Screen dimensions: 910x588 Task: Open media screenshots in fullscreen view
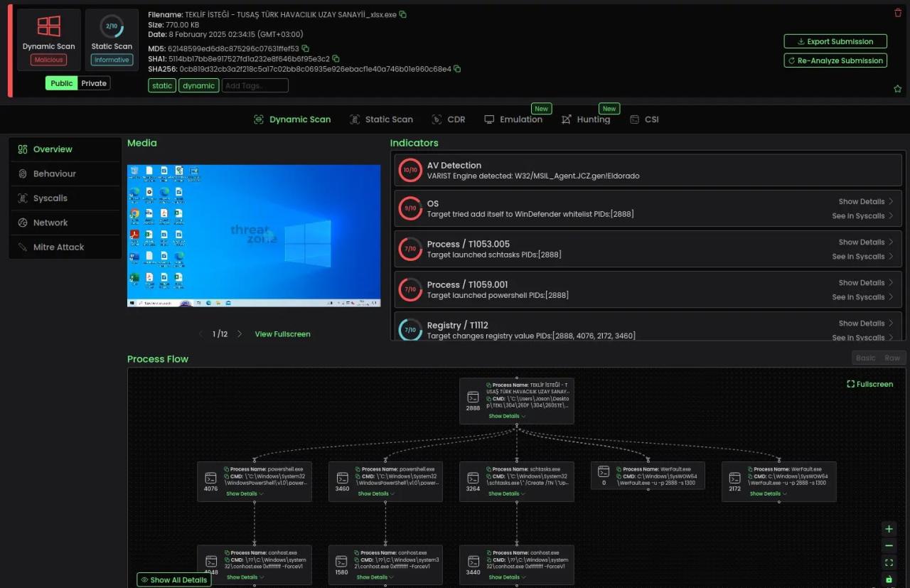(282, 333)
